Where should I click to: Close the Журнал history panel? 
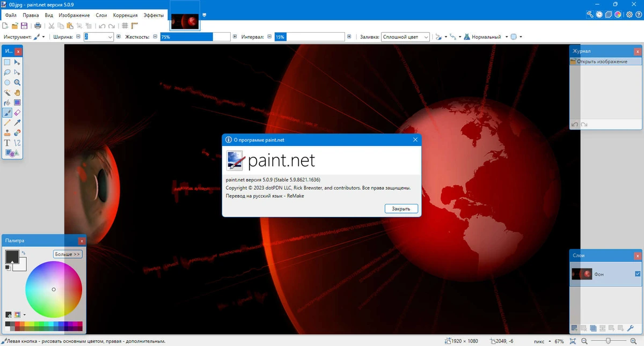click(637, 51)
